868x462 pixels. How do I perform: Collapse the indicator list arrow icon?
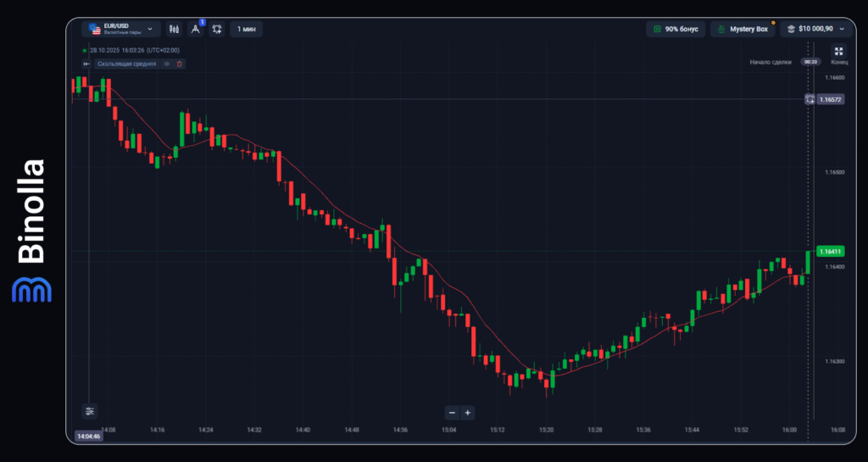click(86, 64)
